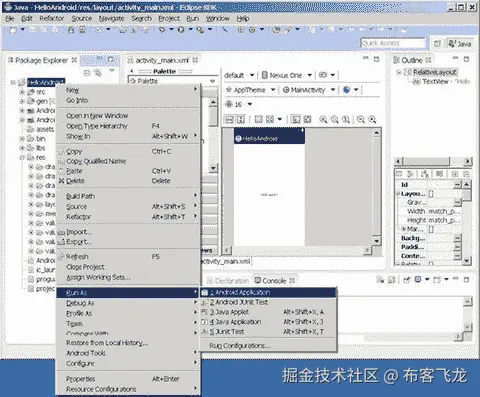Click the Debug bug icon in main toolbar
Image resolution: width=480 pixels, height=397 pixels.
(162, 30)
